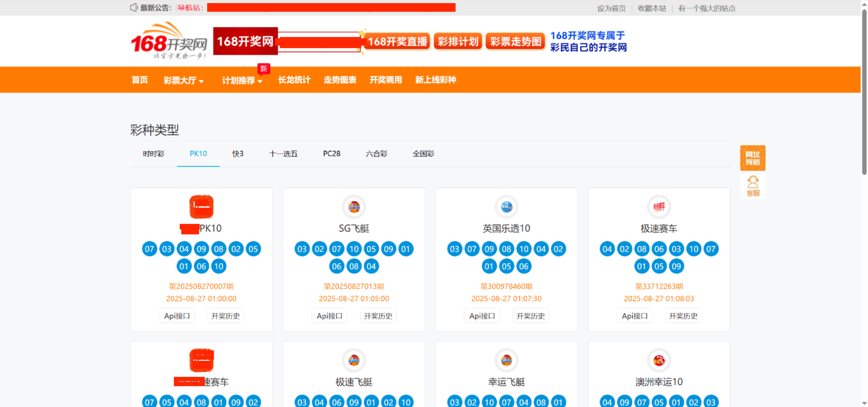The height and width of the screenshot is (407, 868).
Task: Click the 极速赛车 lottery icon
Action: click(659, 207)
